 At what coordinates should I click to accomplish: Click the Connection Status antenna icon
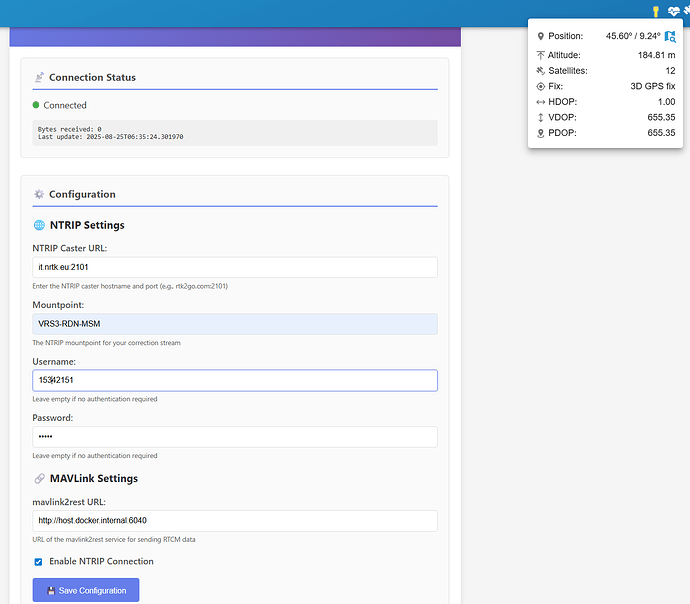(x=39, y=77)
